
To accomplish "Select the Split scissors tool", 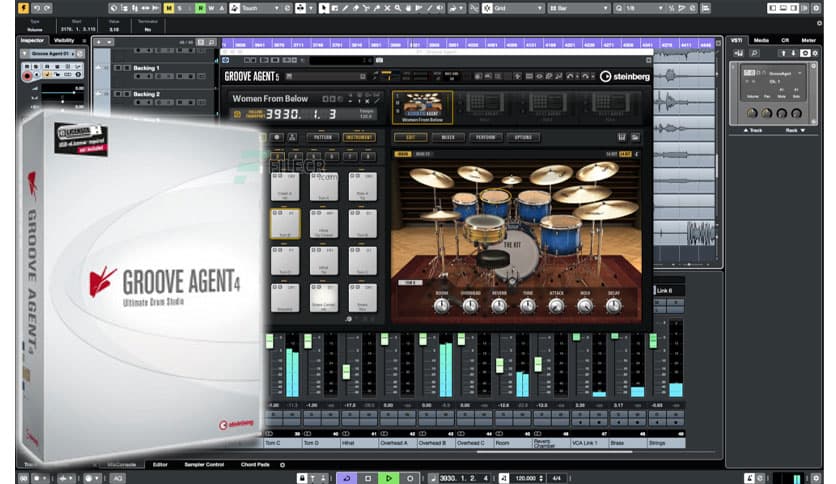I will coord(366,8).
